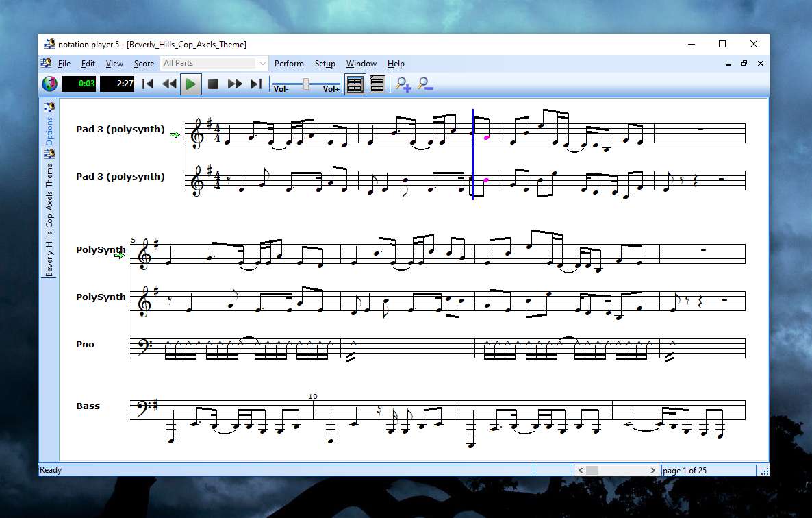Image resolution: width=812 pixels, height=518 pixels.
Task: Click the total time display 2:27
Action: (x=117, y=84)
